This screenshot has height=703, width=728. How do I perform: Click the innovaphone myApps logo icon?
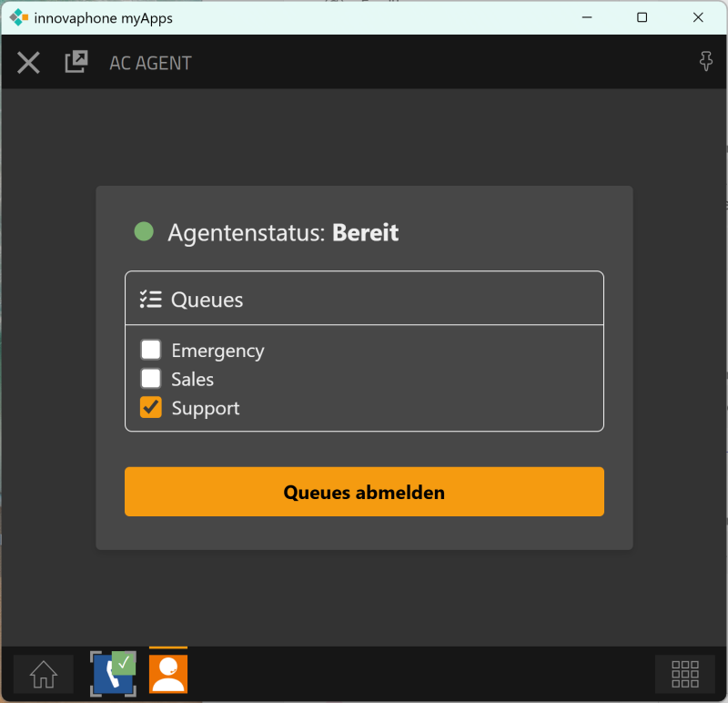coord(19,17)
